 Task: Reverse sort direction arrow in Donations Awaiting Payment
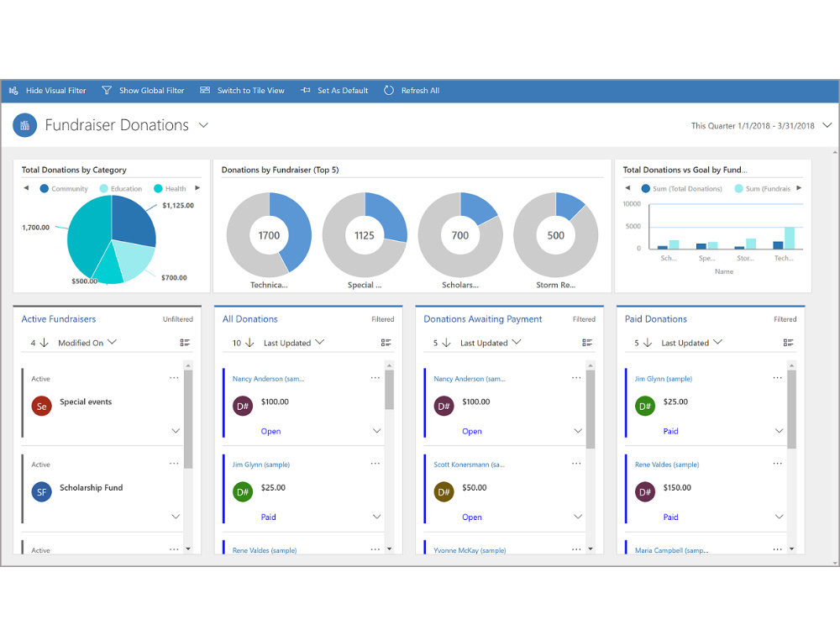(446, 343)
